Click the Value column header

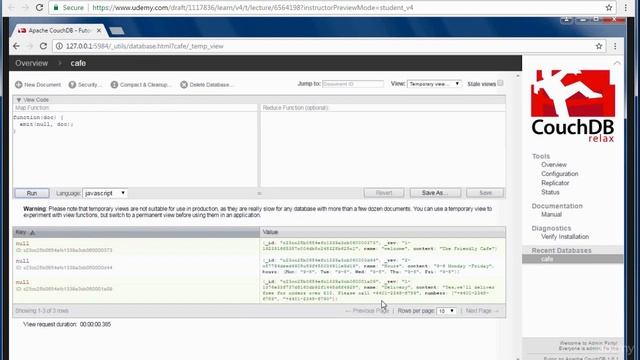[x=383, y=232]
